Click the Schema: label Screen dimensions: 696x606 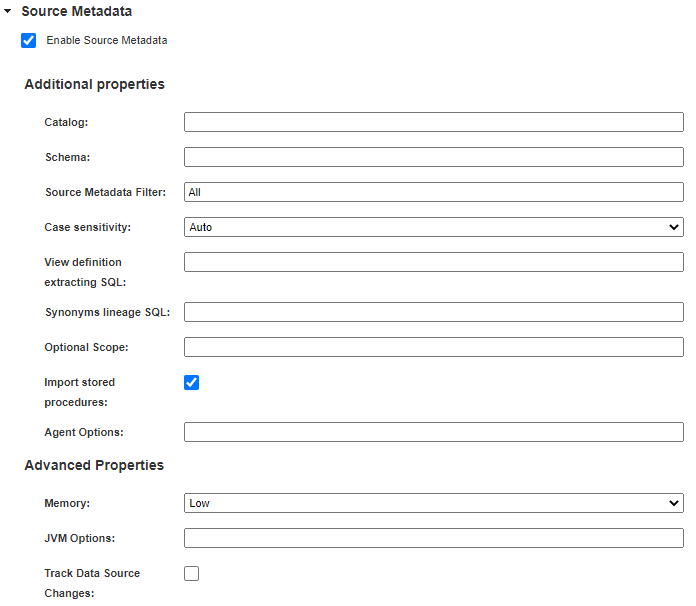pyautogui.click(x=67, y=157)
